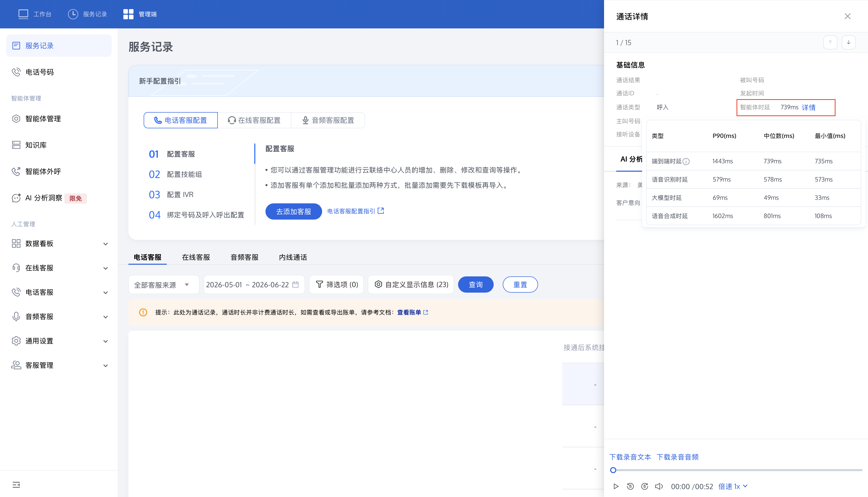This screenshot has width=868, height=497.
Task: Switch to 在线客服配置 guide tab
Action: click(254, 120)
